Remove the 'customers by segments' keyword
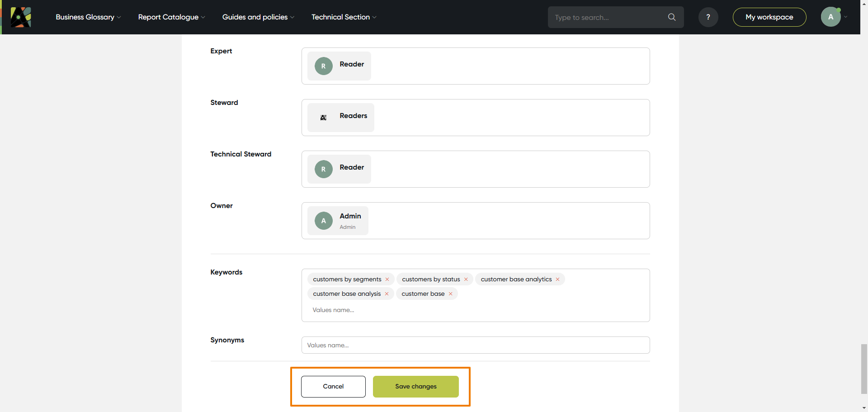This screenshot has height=412, width=868. (x=387, y=279)
